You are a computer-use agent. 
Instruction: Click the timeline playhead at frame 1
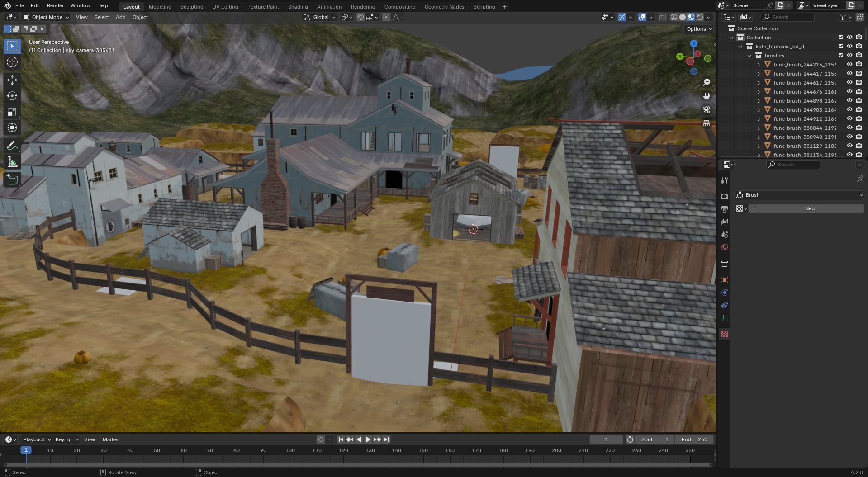point(26,450)
